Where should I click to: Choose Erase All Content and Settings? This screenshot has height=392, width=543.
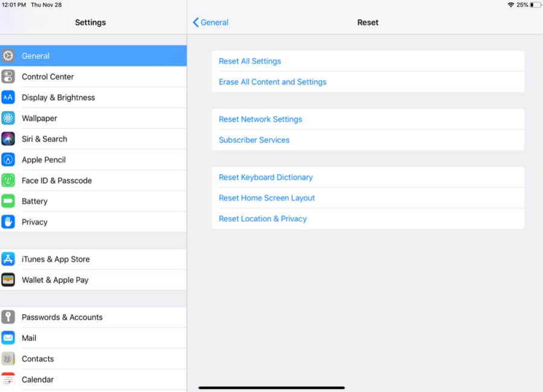[x=272, y=81]
